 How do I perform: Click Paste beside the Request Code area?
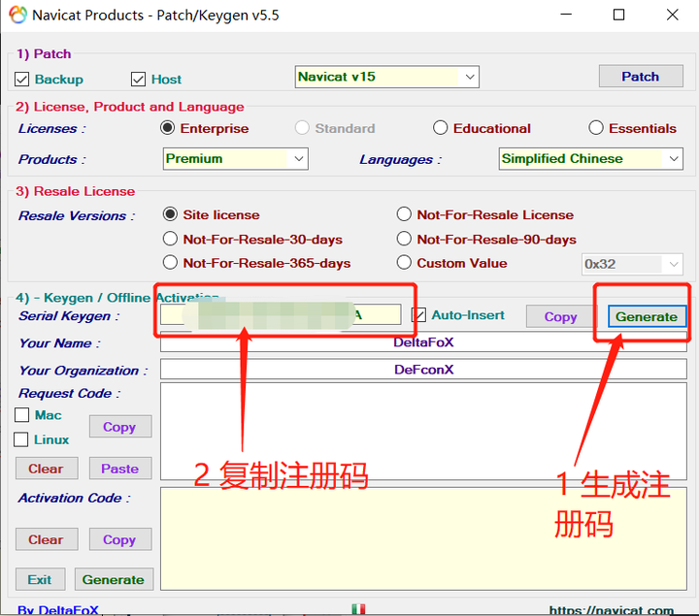click(120, 469)
